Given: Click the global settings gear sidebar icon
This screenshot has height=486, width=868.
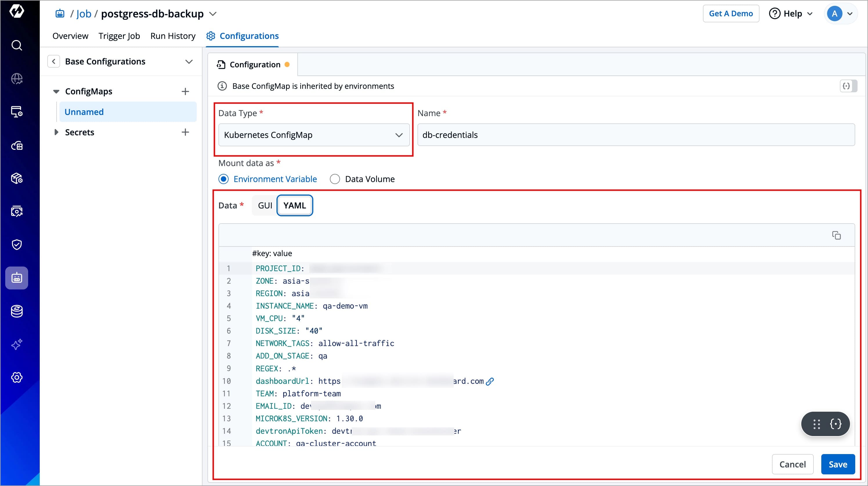Looking at the screenshot, I should pyautogui.click(x=17, y=377).
